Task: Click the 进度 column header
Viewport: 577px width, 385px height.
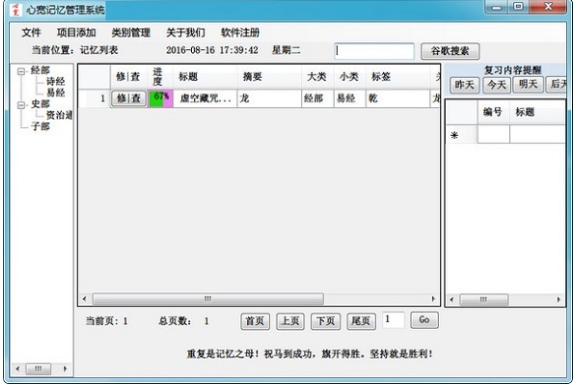Action: click(x=160, y=77)
